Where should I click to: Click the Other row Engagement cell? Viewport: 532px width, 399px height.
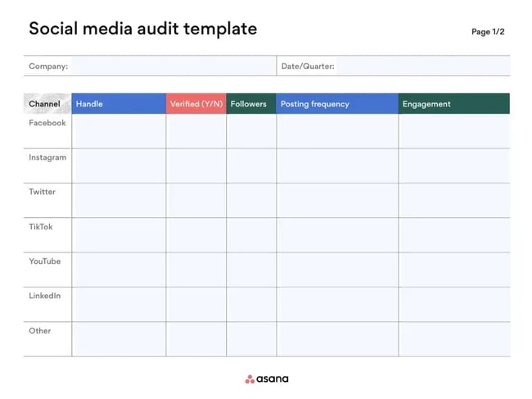point(453,339)
